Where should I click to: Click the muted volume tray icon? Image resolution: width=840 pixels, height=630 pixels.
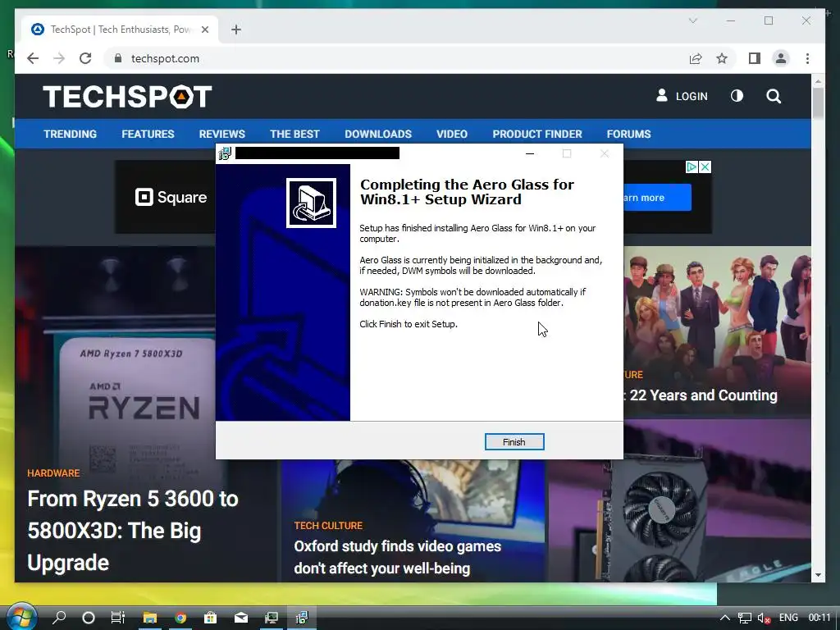764,619
